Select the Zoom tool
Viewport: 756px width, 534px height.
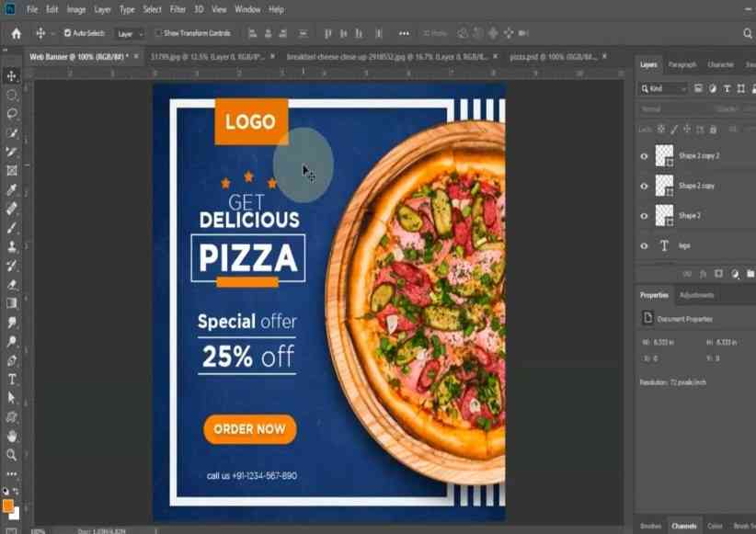tap(12, 454)
